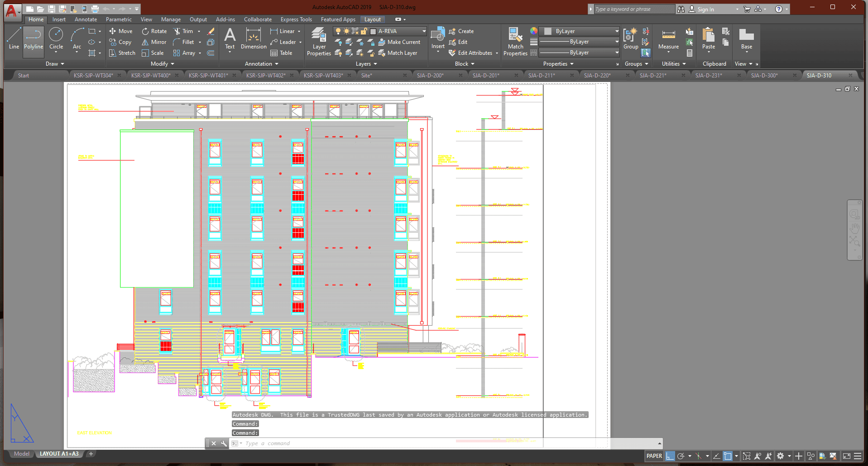This screenshot has width=868, height=466.
Task: Toggle A-REVA layer lightbulb on/off
Action: 338,31
